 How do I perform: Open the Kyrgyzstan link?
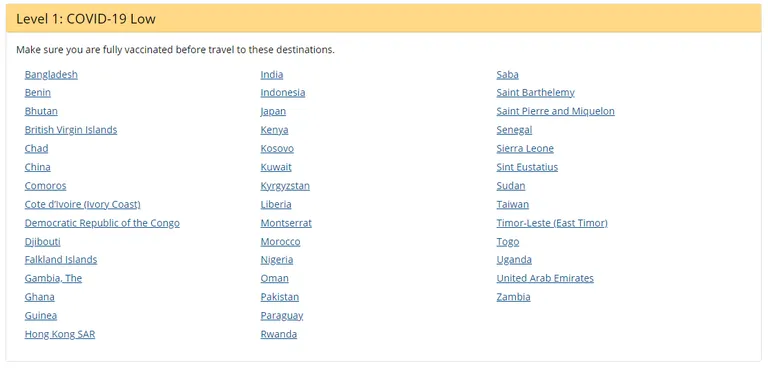click(285, 186)
